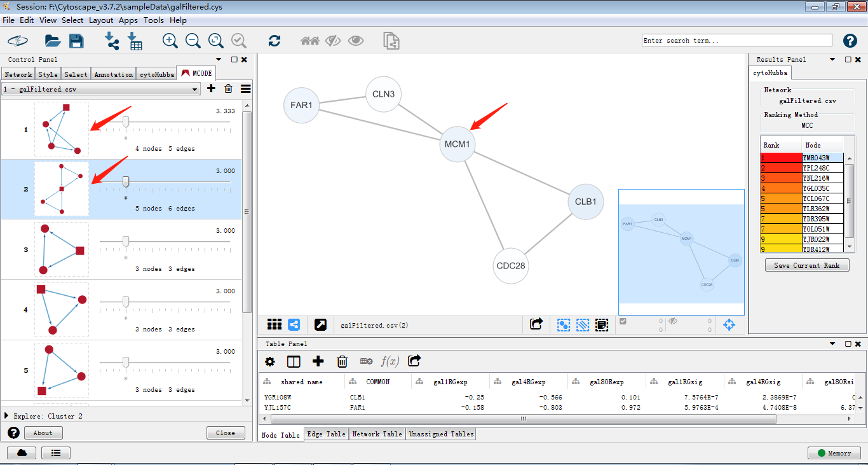Click the MCODE help question mark icon
This screenshot has height=465, width=868.
coord(13,433)
